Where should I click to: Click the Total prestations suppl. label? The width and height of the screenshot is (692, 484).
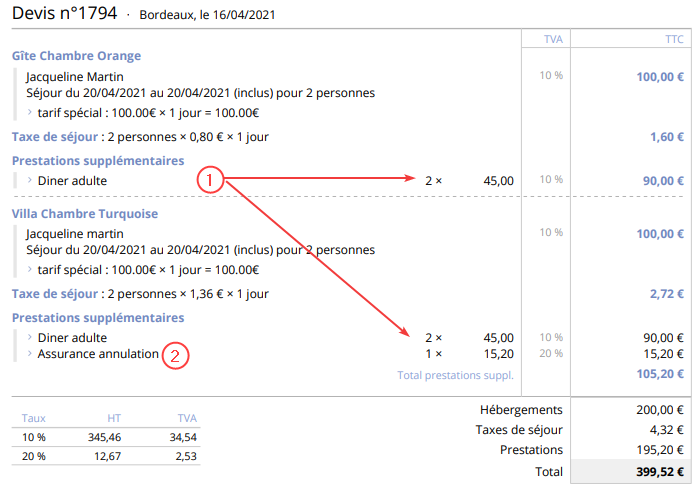point(455,375)
